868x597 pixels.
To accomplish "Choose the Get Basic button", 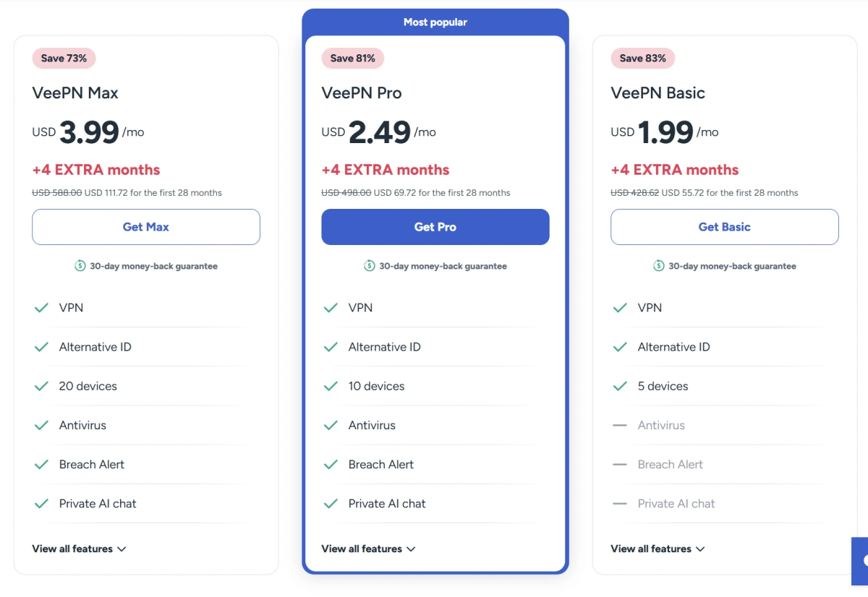I will click(x=725, y=227).
